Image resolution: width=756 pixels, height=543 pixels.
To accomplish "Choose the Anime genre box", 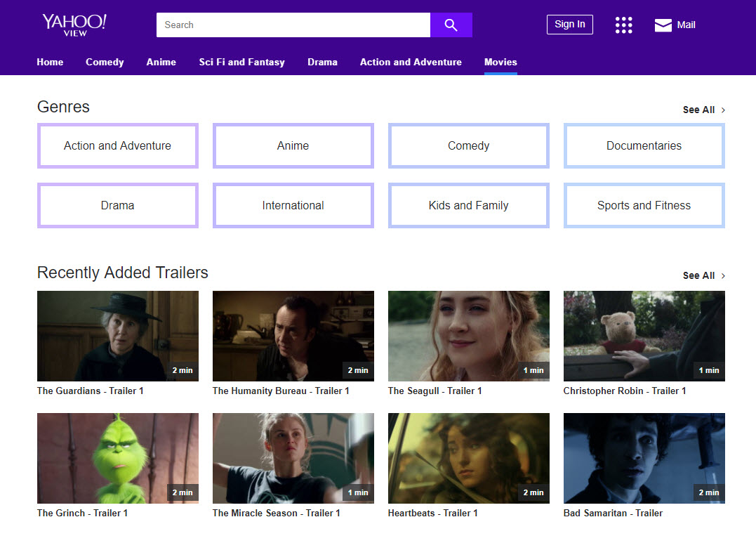I will (x=293, y=146).
